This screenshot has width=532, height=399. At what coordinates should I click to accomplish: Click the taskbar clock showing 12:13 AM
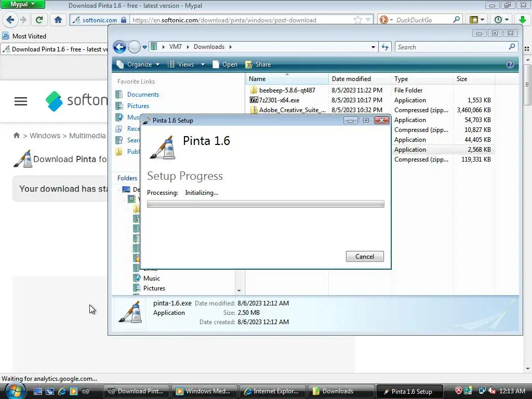pyautogui.click(x=512, y=391)
